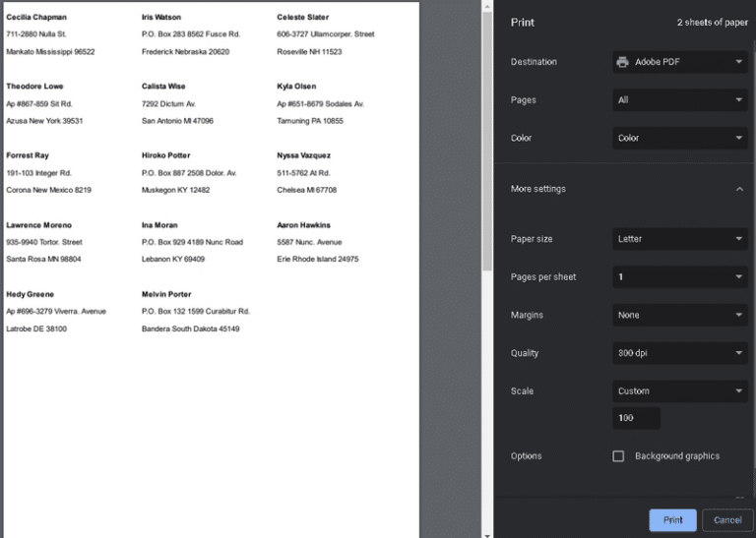
Task: Collapse the More settings section
Action: (739, 189)
